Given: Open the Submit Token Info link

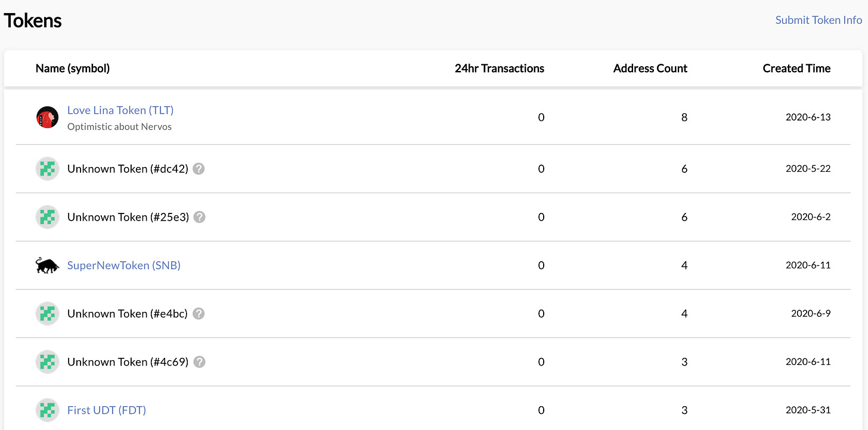Looking at the screenshot, I should (819, 20).
